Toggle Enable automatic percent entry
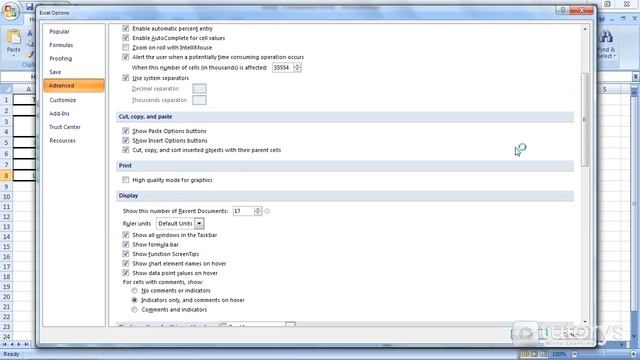 126,28
